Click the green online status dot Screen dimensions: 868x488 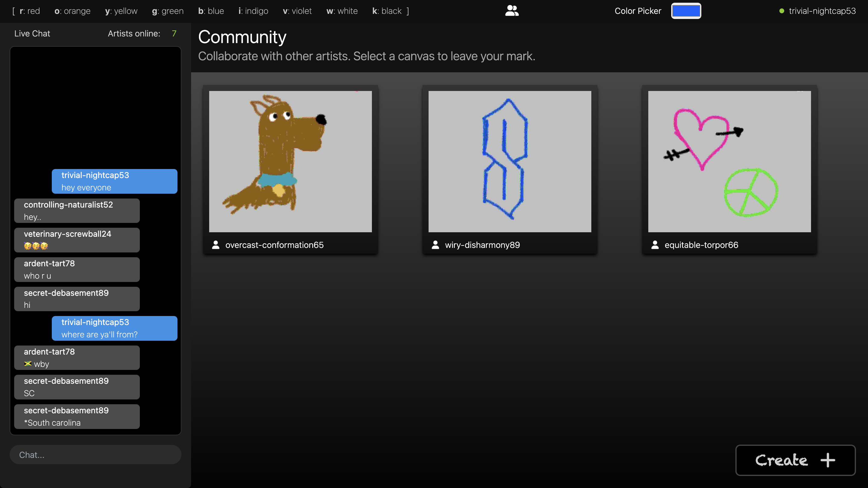pyautogui.click(x=782, y=11)
